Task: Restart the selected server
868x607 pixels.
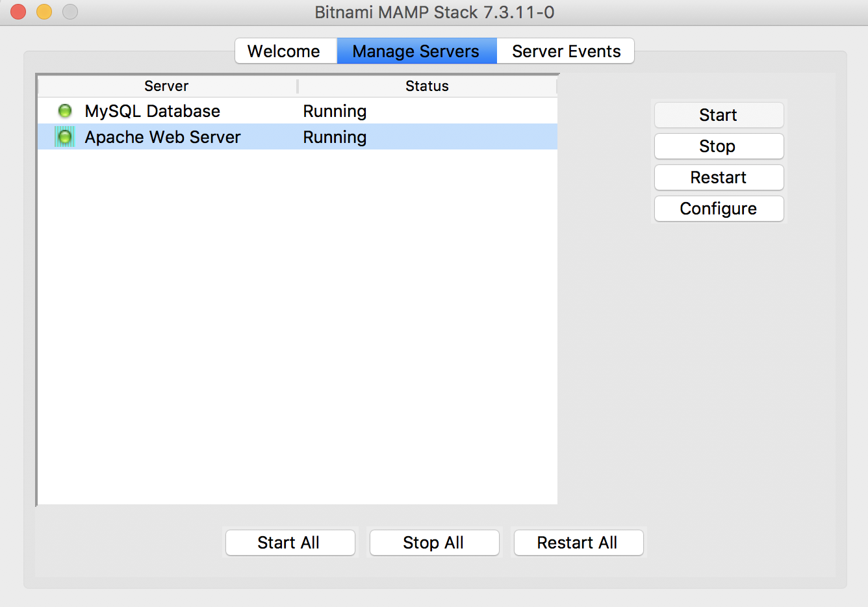Action: click(719, 177)
